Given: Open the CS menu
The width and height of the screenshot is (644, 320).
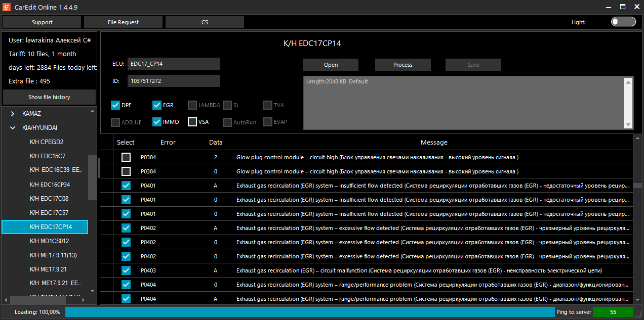Looking at the screenshot, I should (205, 22).
